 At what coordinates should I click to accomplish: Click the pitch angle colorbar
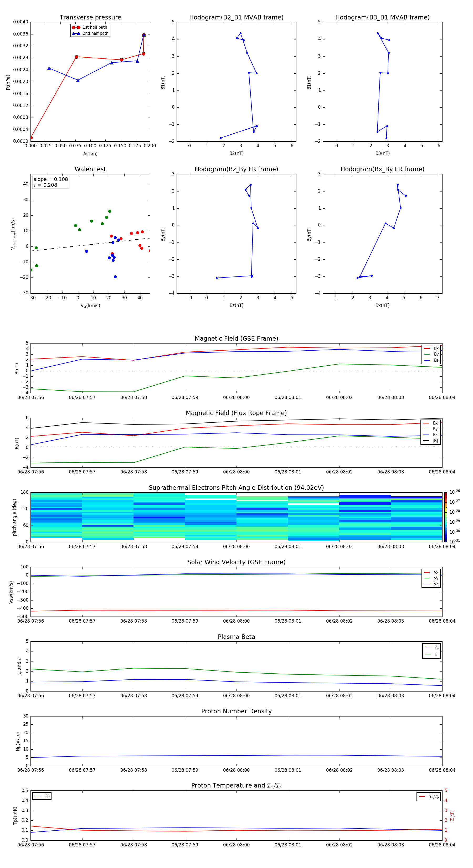[x=445, y=517]
